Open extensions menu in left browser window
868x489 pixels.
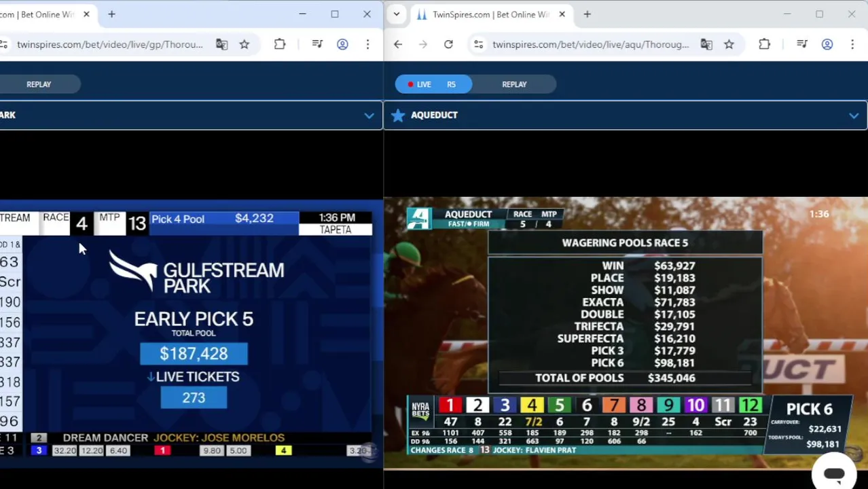pyautogui.click(x=280, y=44)
